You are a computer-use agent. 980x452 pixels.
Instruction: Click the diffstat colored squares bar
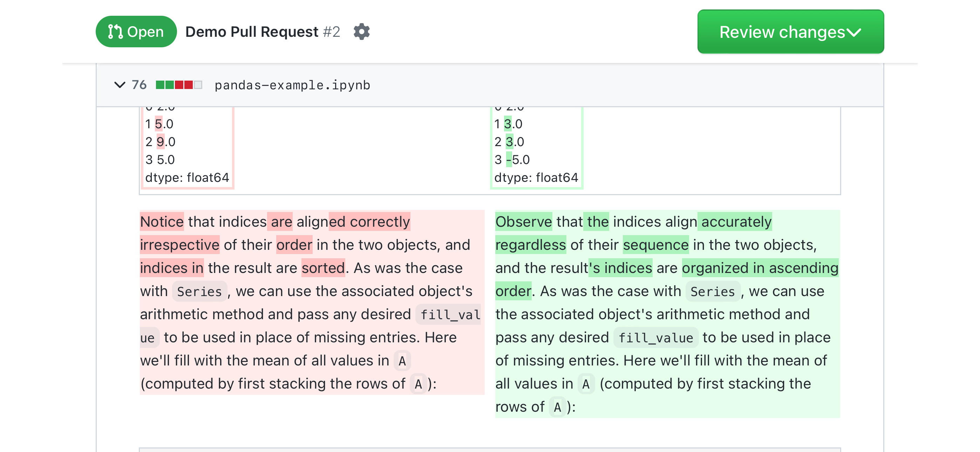179,85
